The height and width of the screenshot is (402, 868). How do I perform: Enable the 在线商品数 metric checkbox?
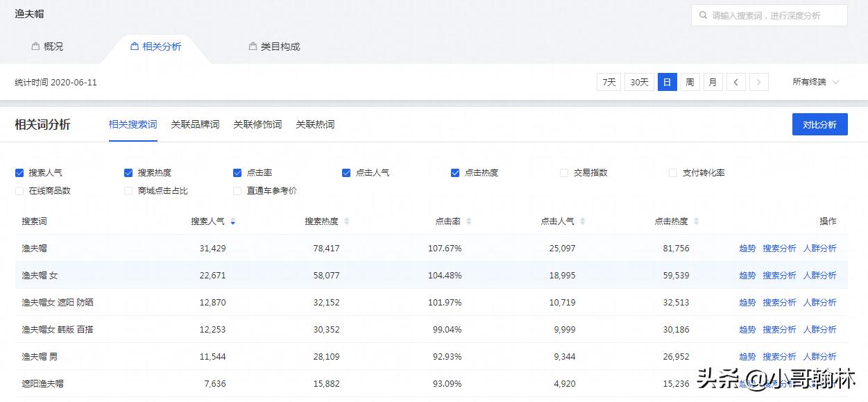point(19,190)
